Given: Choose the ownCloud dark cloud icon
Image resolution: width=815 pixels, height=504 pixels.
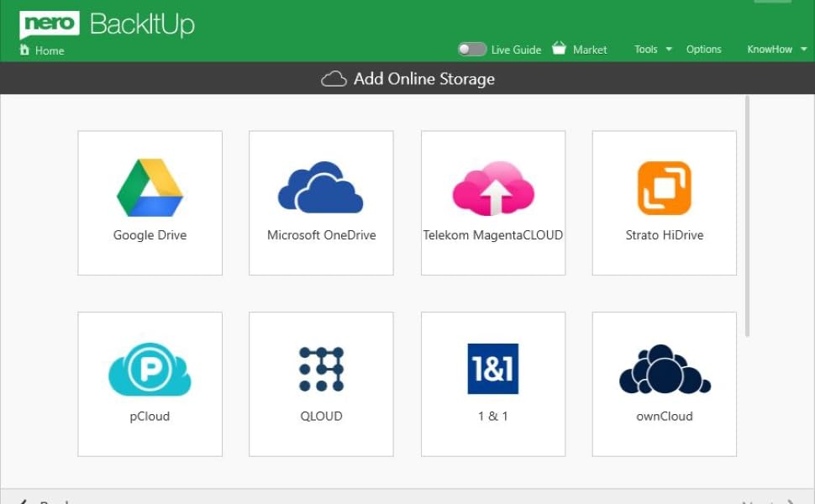Looking at the screenshot, I should 664,370.
